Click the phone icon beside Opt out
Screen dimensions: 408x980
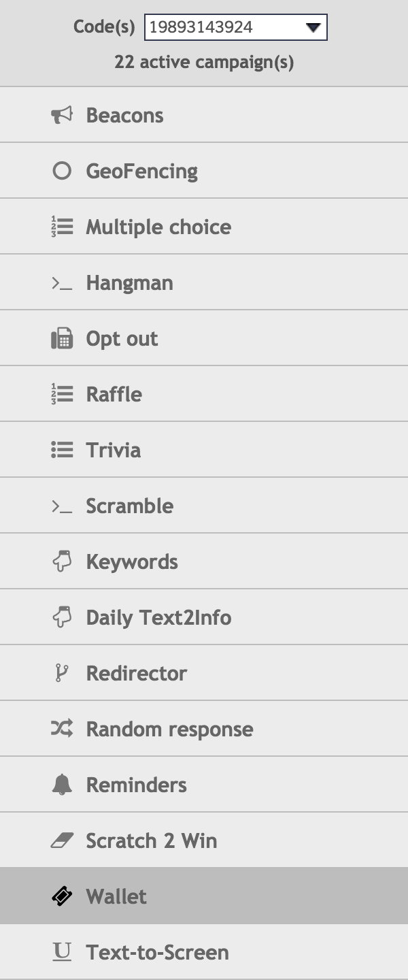[62, 338]
